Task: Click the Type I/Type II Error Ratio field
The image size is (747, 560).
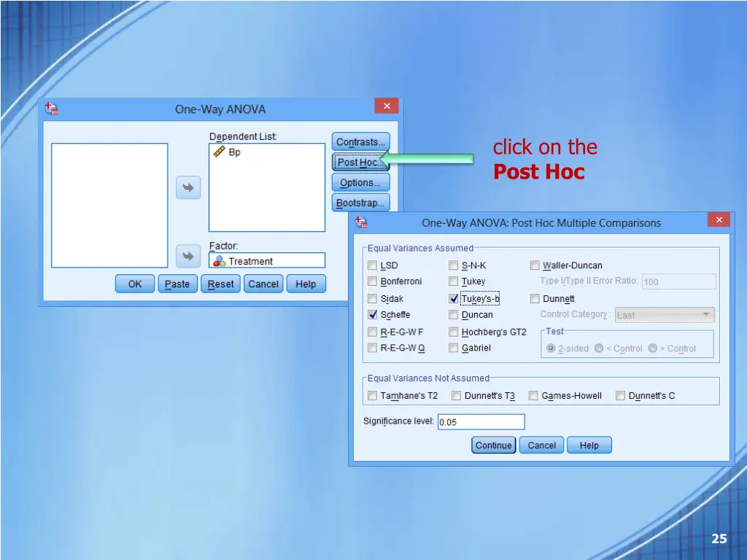Action: [679, 281]
